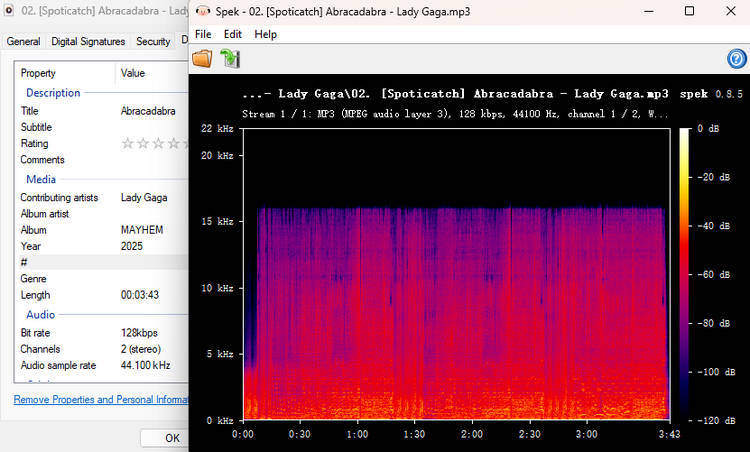Click the '3:43' end time axis label
The height and width of the screenshot is (452, 750).
[x=669, y=434]
